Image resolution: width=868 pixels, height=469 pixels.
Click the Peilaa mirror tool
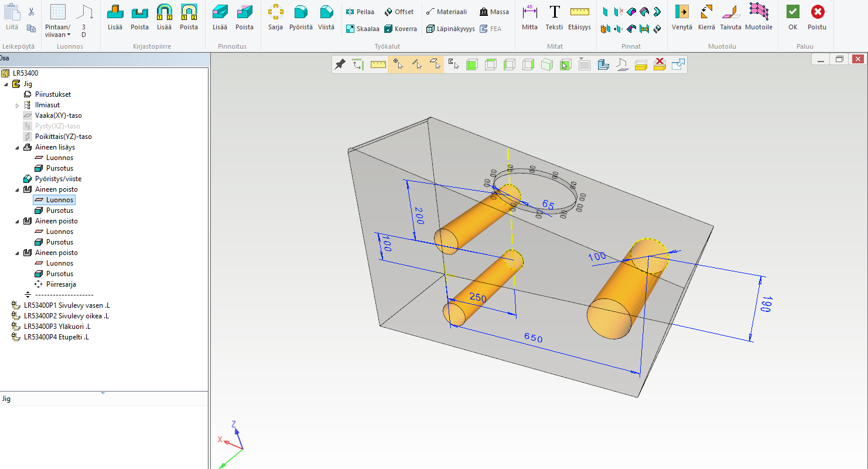click(360, 12)
